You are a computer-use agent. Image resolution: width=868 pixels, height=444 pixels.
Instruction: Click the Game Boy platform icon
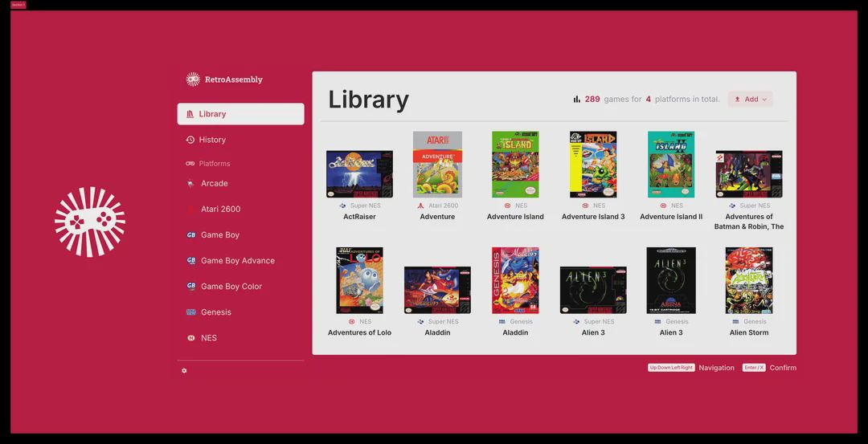[191, 235]
